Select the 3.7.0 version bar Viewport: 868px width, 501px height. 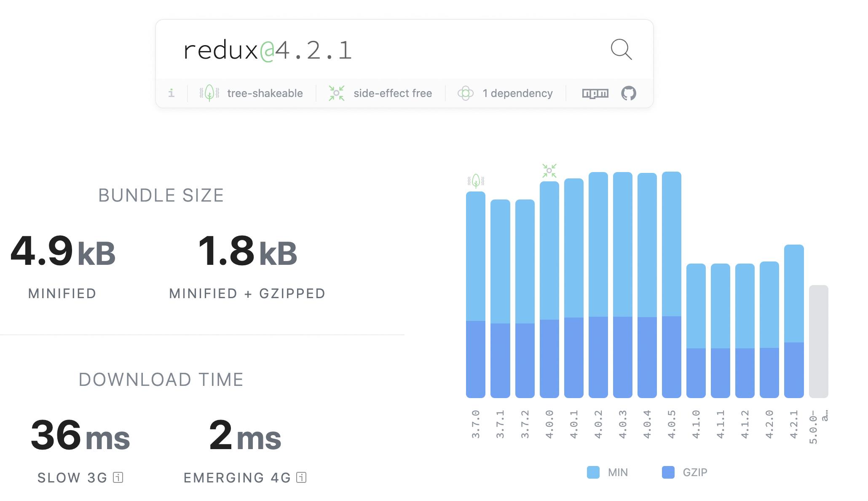[476, 295]
